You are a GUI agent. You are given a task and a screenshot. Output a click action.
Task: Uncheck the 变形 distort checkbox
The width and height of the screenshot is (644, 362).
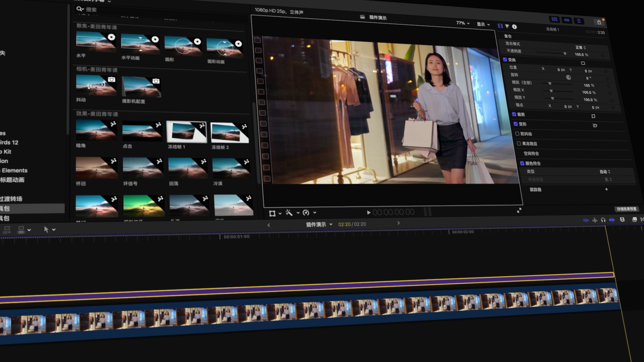click(516, 124)
